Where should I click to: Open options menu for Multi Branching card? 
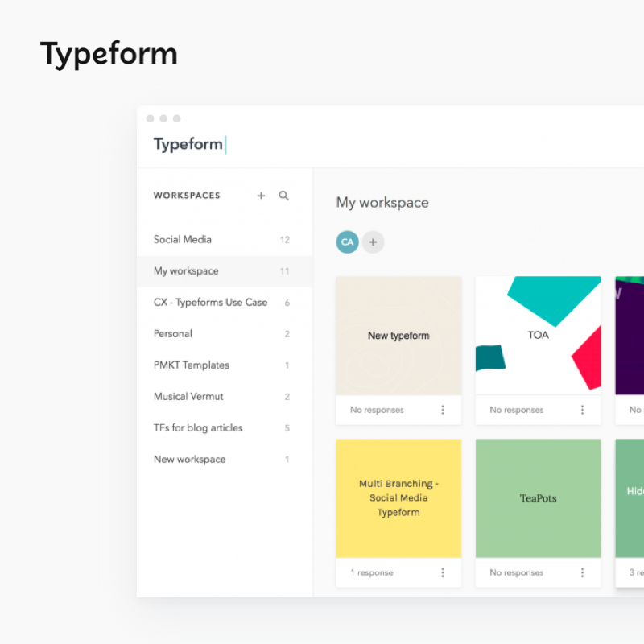click(x=443, y=572)
